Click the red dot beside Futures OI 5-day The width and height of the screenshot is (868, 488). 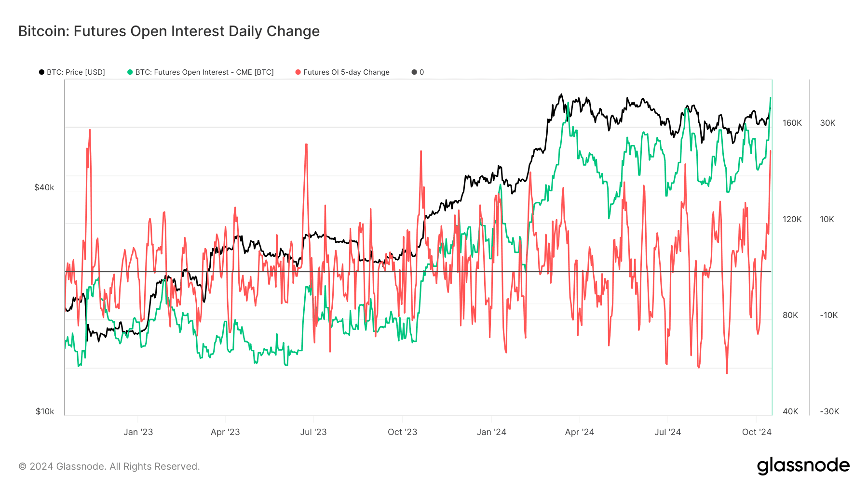click(298, 72)
